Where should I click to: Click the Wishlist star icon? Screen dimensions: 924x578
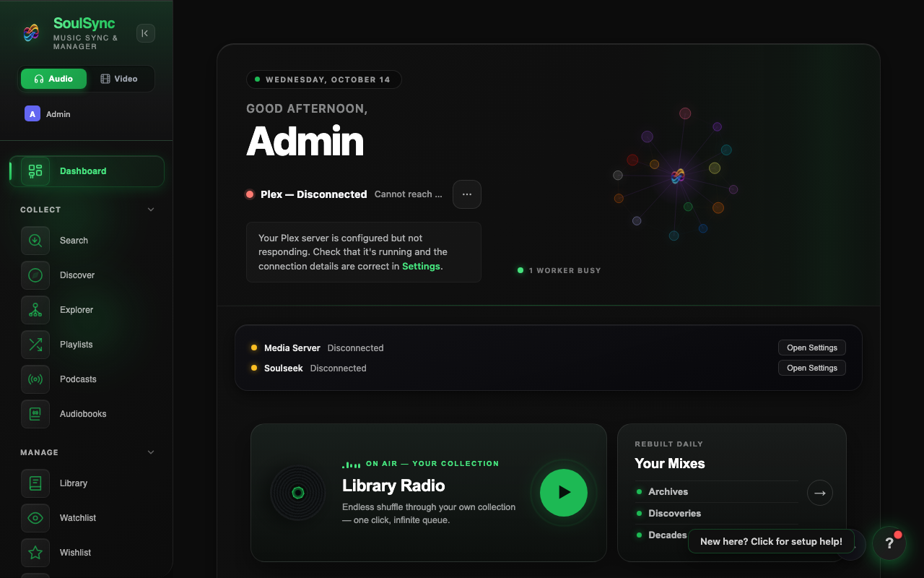[x=35, y=553]
